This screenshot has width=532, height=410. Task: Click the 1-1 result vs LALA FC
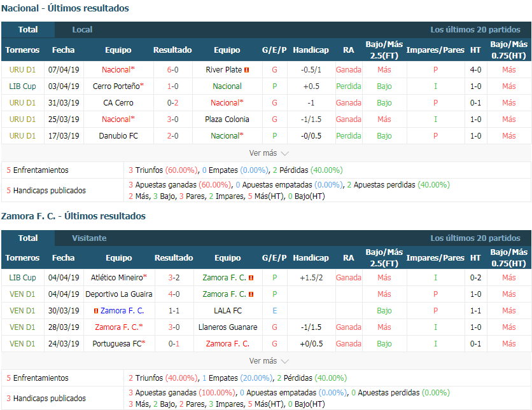coord(174,311)
